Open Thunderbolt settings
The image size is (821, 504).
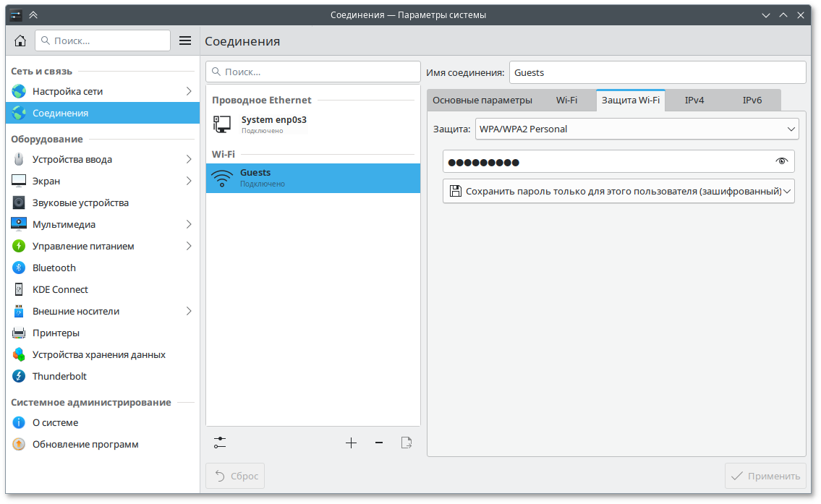click(x=59, y=376)
